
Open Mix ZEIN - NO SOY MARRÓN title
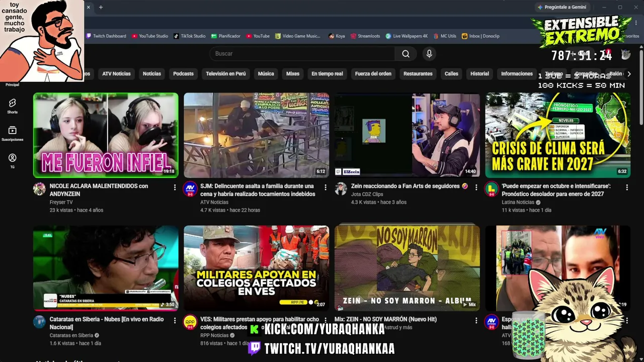click(x=394, y=319)
